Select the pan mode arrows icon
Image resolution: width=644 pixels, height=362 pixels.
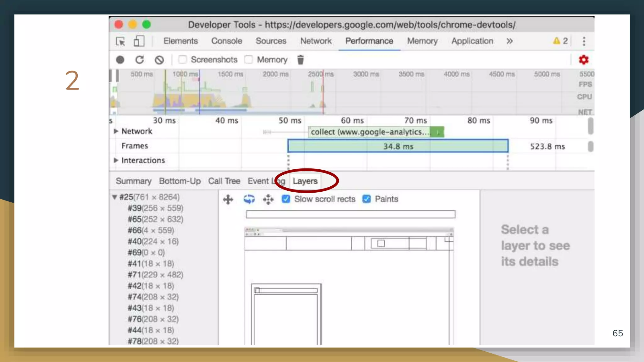[x=228, y=199]
